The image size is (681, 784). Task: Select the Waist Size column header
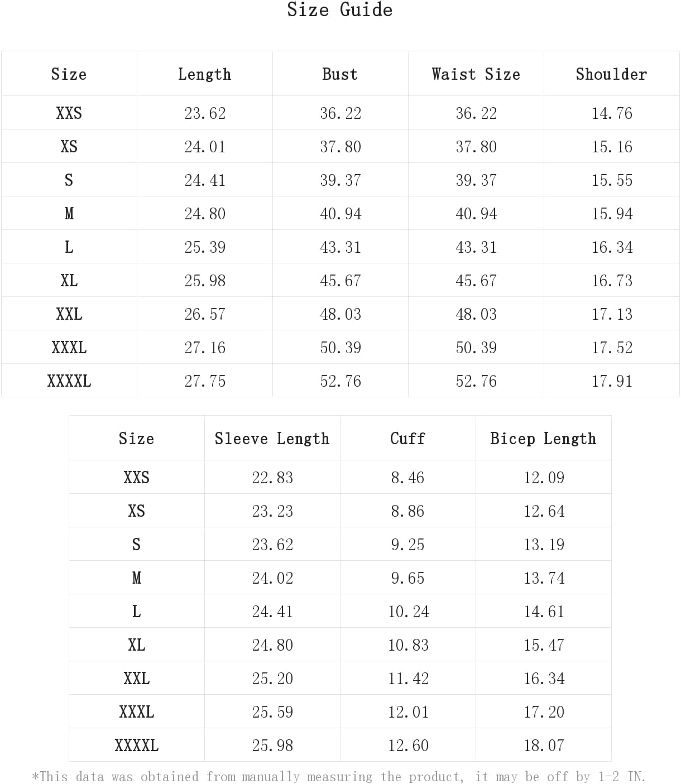pos(476,74)
